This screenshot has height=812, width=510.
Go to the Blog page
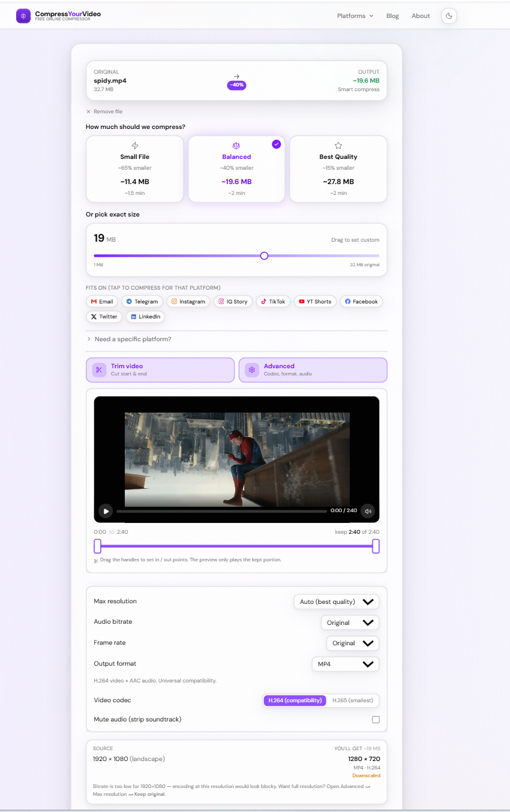click(x=392, y=16)
